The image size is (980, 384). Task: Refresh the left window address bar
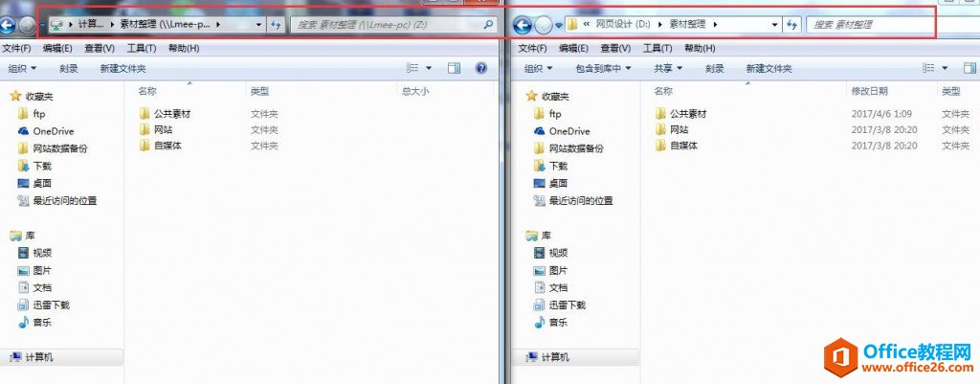(277, 25)
